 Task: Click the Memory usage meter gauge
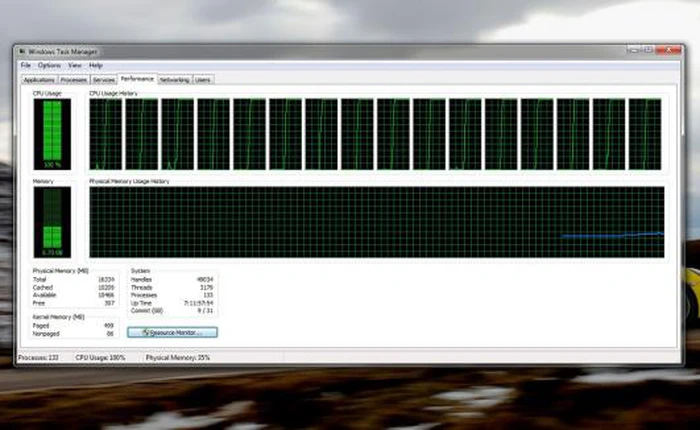(x=52, y=221)
